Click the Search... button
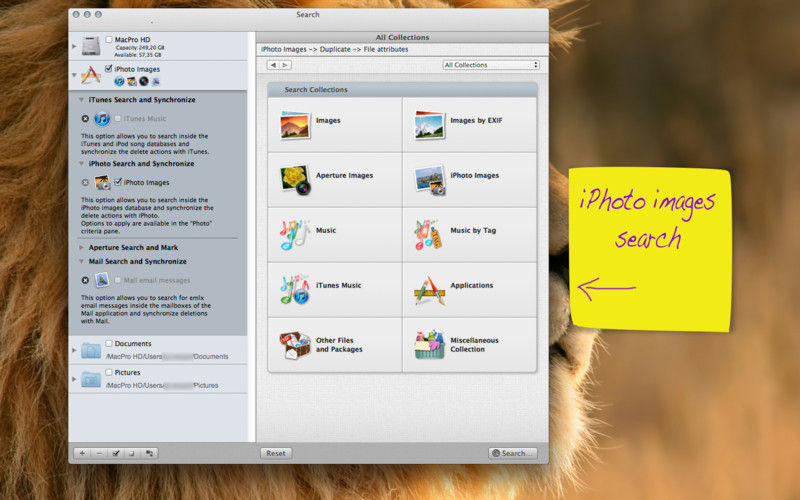800x500 pixels. tap(513, 453)
